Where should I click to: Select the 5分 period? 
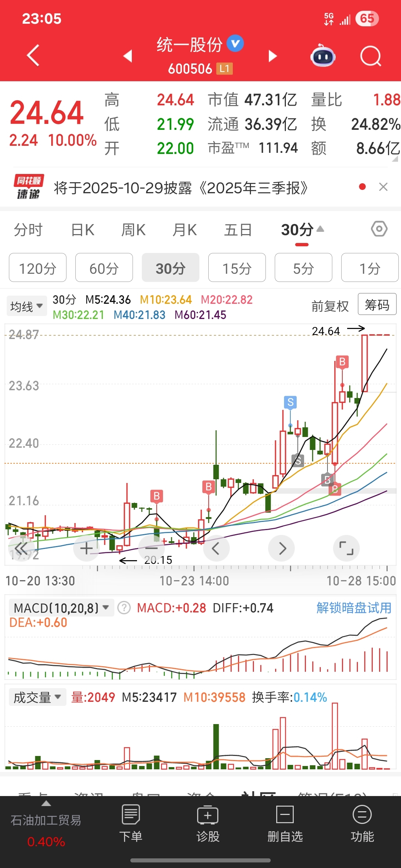[x=303, y=268]
